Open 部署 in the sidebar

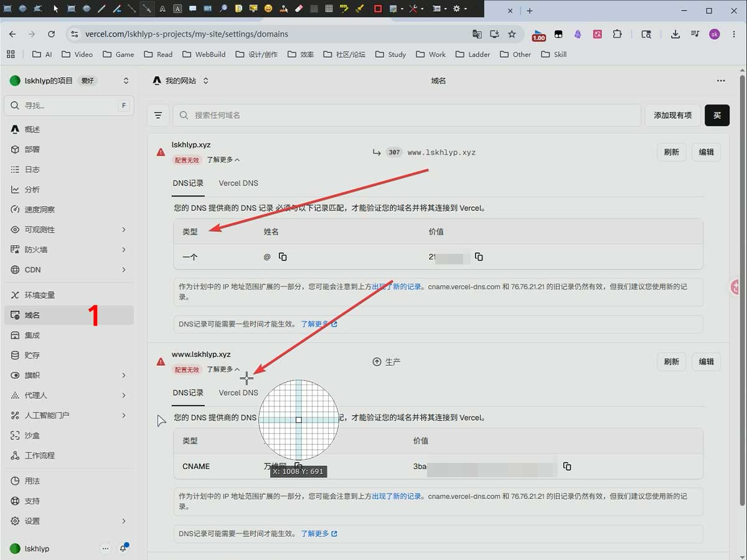[68, 149]
